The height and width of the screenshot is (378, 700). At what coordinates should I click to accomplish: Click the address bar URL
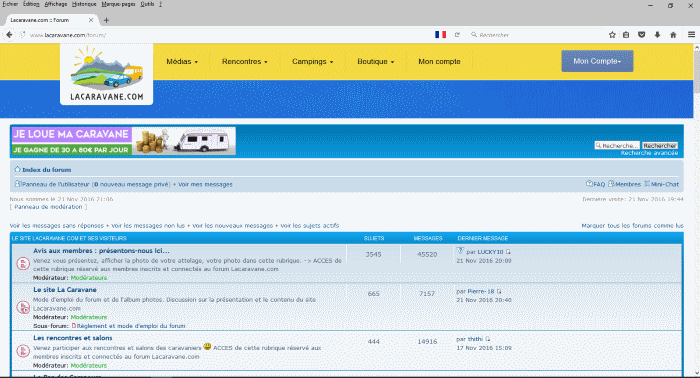[x=68, y=35]
